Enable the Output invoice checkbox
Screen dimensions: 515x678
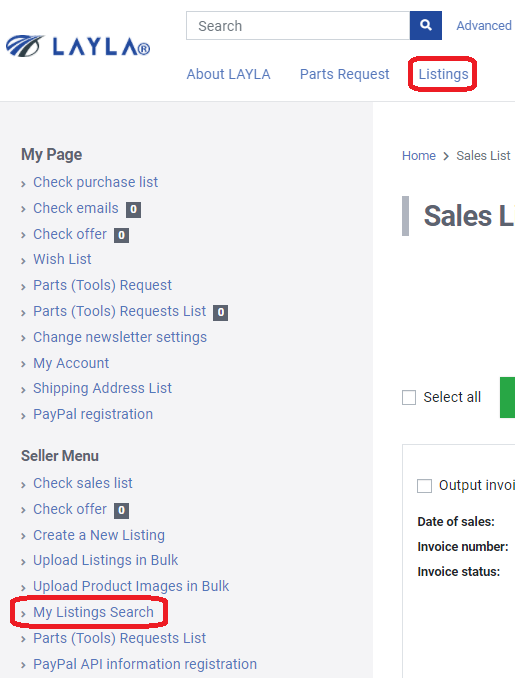click(x=424, y=486)
